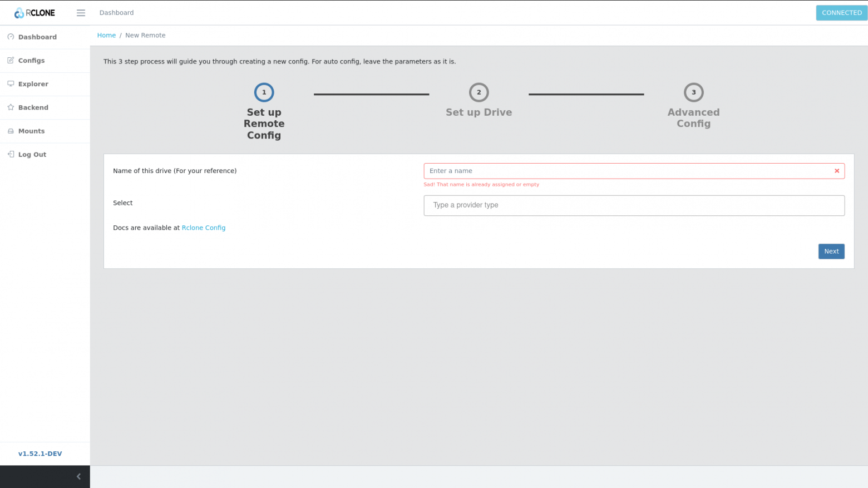Click the Home breadcrumb link
This screenshot has height=488, width=868.
[x=106, y=35]
